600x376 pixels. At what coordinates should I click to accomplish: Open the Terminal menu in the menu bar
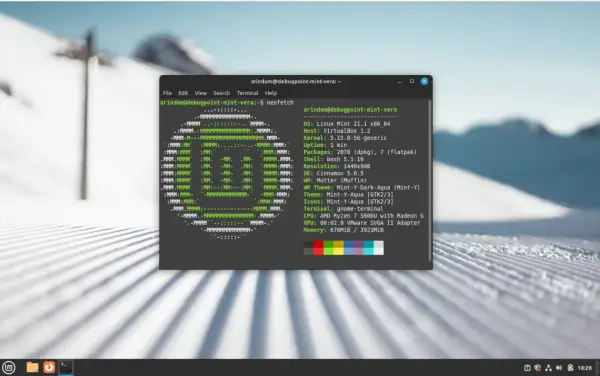tap(247, 93)
